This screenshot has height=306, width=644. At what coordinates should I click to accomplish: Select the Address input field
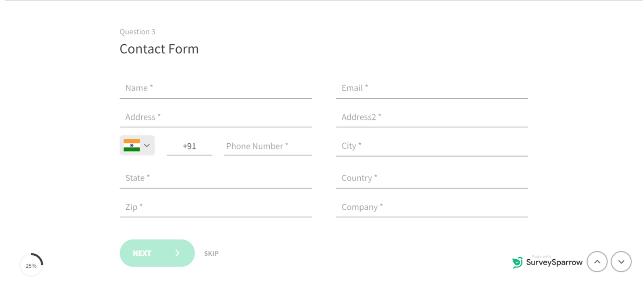point(215,117)
